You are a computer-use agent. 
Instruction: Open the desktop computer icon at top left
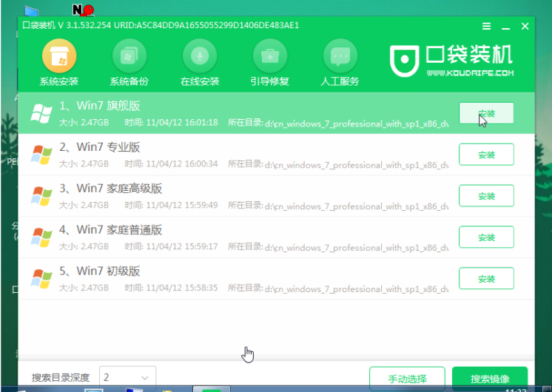[x=31, y=11]
